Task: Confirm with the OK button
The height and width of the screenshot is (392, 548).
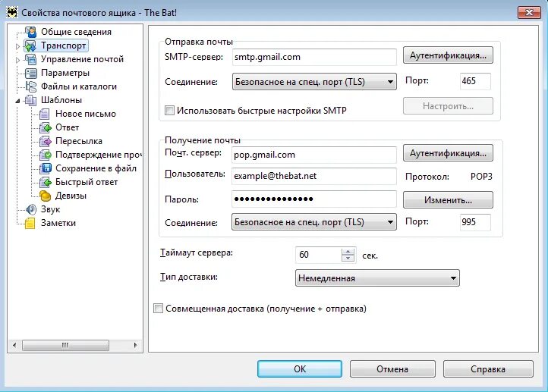Action: pos(300,368)
